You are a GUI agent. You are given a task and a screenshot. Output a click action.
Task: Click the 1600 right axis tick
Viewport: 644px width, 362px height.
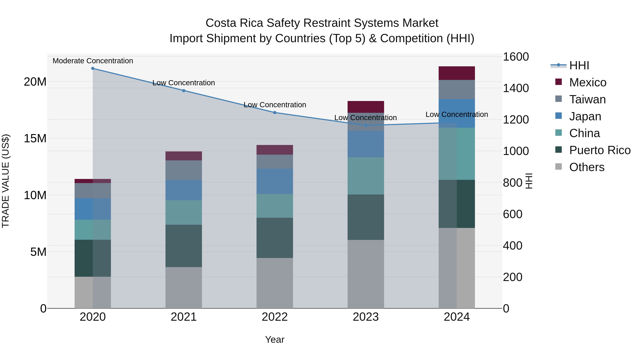(x=516, y=57)
